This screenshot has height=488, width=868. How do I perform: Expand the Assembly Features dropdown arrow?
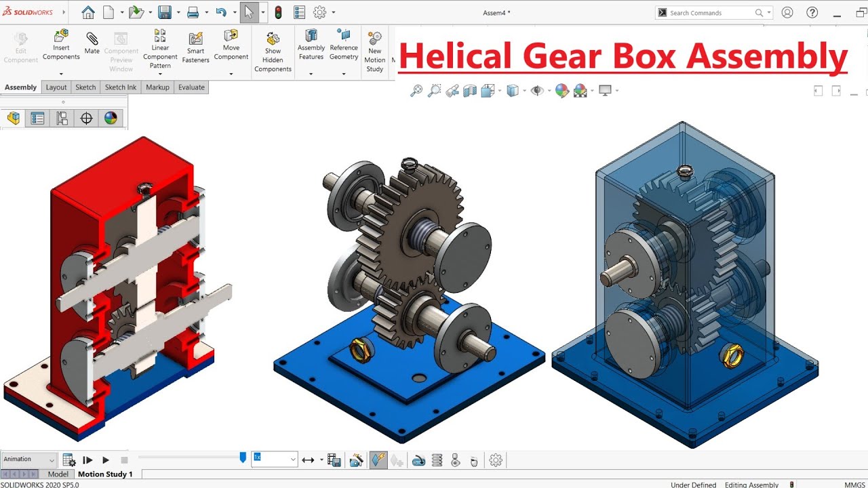click(x=311, y=74)
